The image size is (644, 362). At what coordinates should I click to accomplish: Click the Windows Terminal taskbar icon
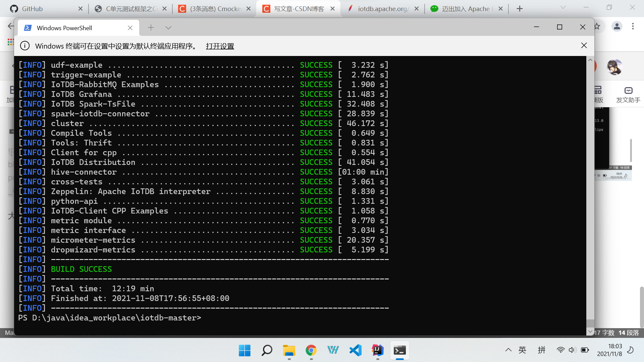click(x=400, y=351)
